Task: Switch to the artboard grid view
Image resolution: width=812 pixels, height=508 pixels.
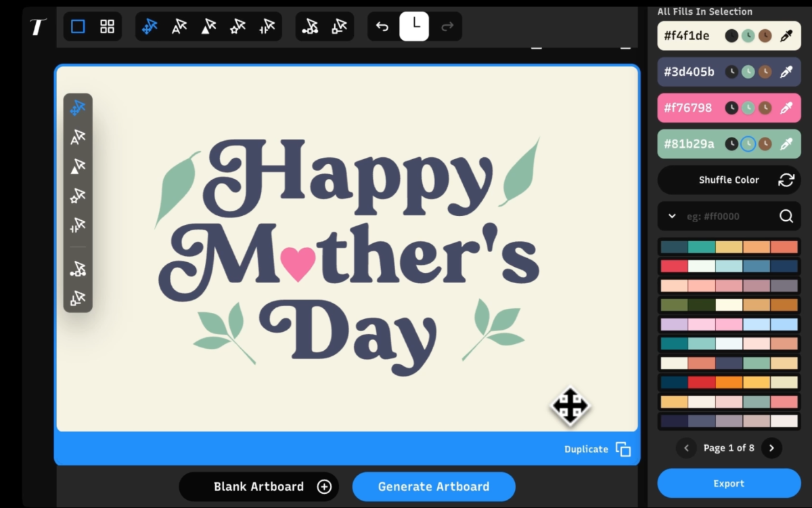Action: [x=107, y=26]
